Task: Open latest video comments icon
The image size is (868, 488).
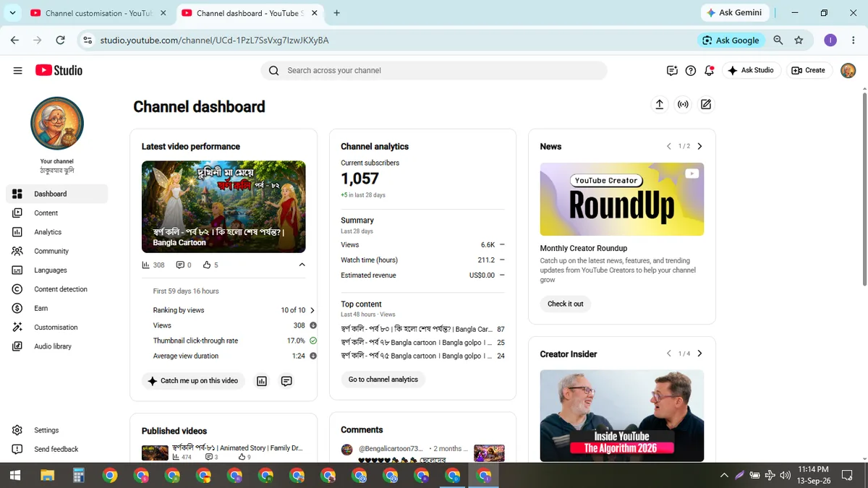Action: click(286, 381)
